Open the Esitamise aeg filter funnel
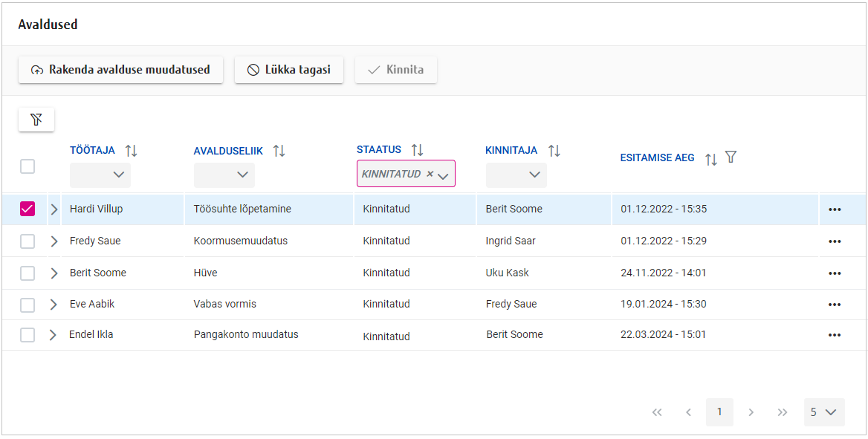Image resolution: width=868 pixels, height=439 pixels. (x=731, y=157)
